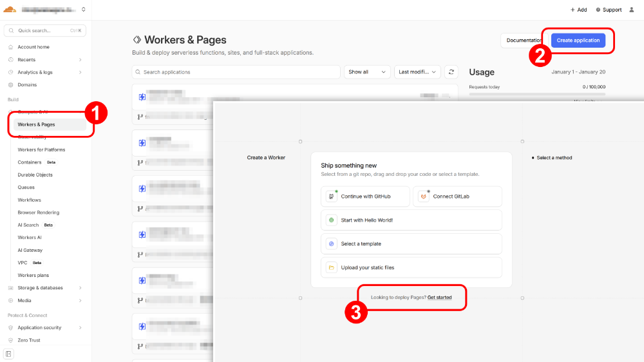Click the Search applications field

(x=236, y=72)
